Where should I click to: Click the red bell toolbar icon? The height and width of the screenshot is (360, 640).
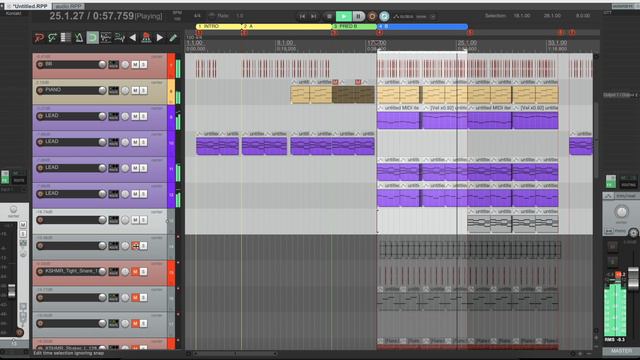pyautogui.click(x=146, y=38)
